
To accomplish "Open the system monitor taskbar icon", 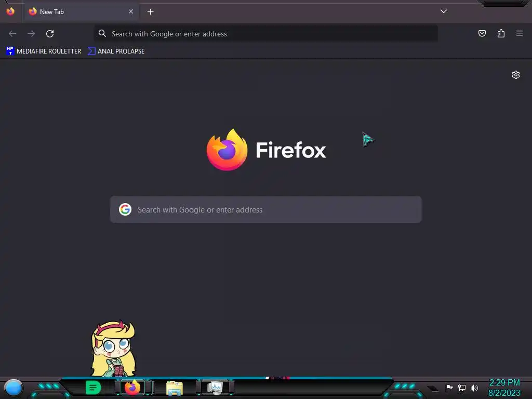I will tap(215, 387).
